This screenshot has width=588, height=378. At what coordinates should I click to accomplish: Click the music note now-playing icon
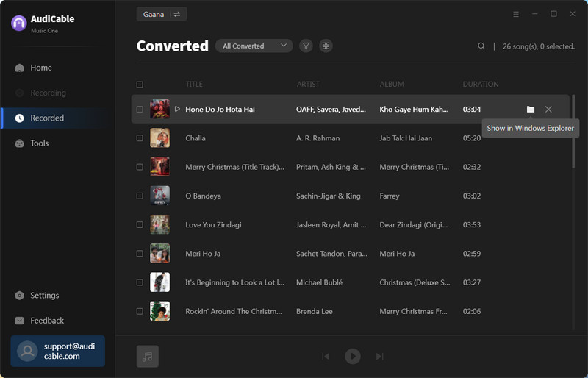tap(148, 356)
